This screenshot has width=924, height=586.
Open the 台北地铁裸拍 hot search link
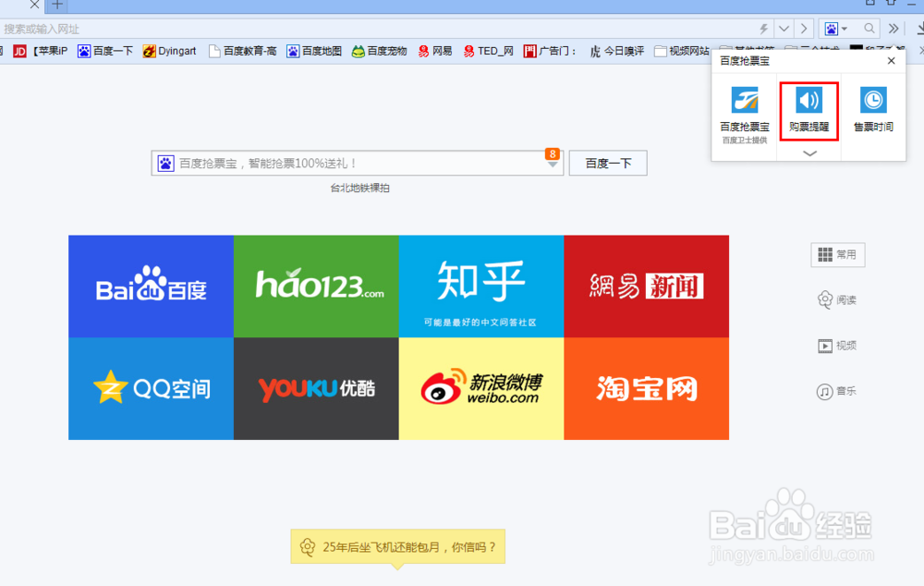tap(359, 188)
